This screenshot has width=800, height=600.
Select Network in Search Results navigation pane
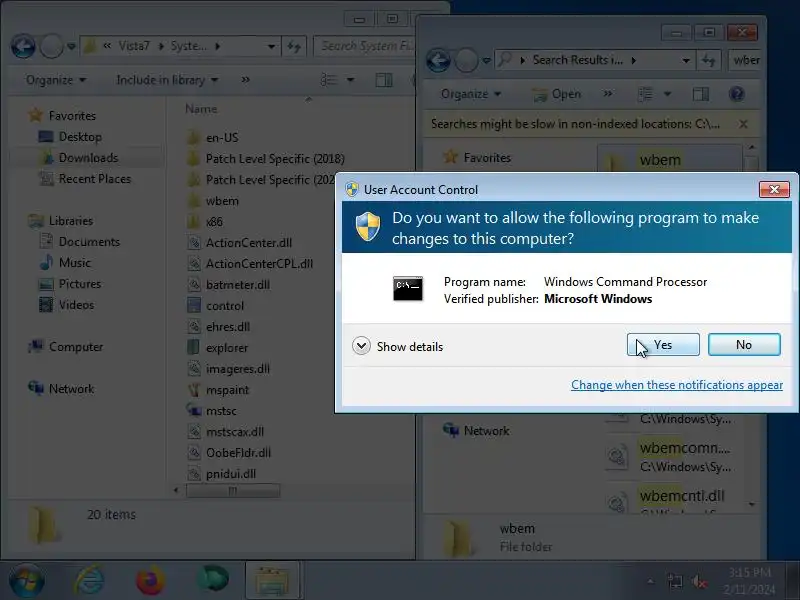pyautogui.click(x=476, y=431)
